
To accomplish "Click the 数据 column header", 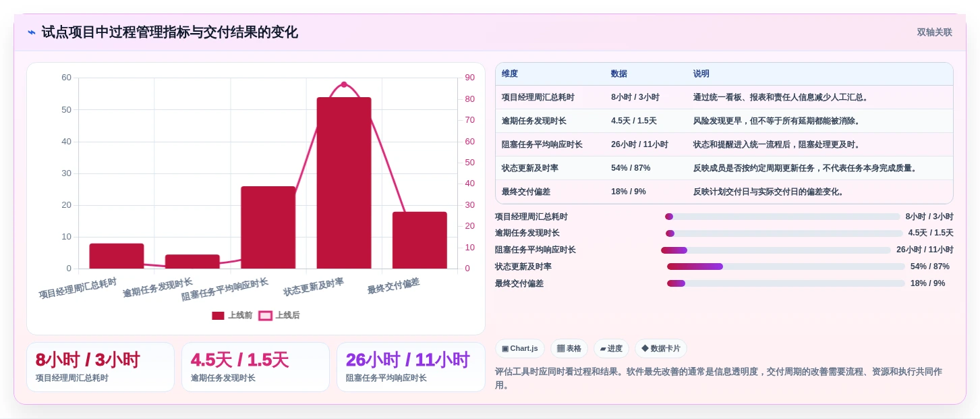I will 619,74.
